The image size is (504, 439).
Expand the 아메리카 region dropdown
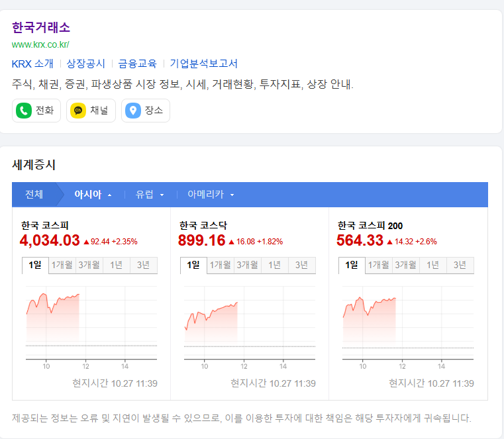pyautogui.click(x=211, y=195)
